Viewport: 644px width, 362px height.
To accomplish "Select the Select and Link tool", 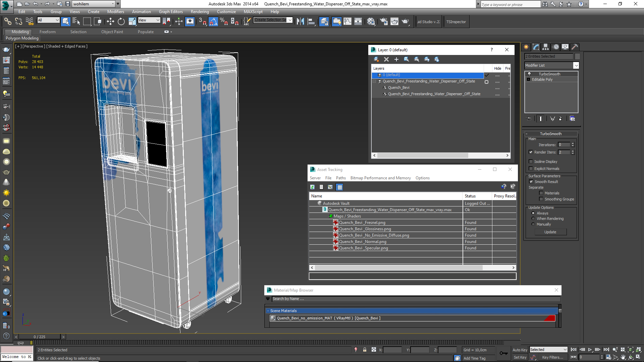I will pyautogui.click(x=7, y=22).
